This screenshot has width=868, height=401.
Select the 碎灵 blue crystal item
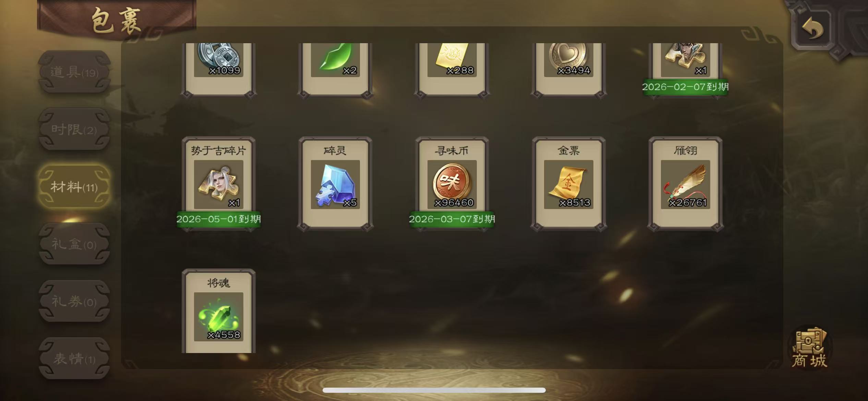[335, 184]
